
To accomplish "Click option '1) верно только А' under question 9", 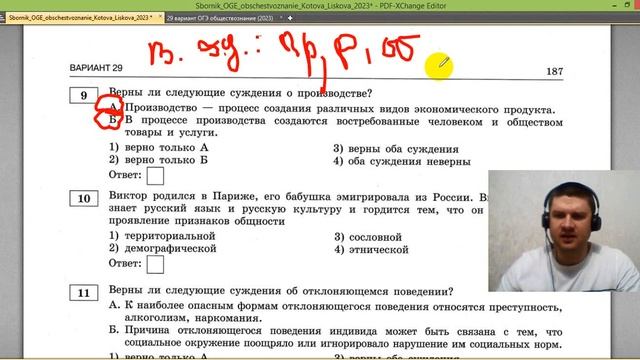I will tap(158, 147).
